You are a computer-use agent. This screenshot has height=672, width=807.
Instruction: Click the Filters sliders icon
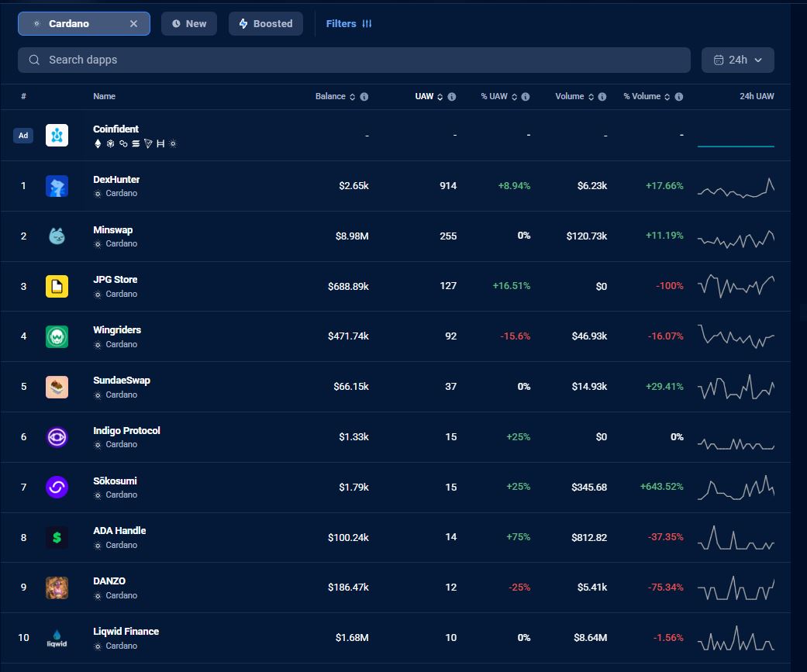coord(367,24)
